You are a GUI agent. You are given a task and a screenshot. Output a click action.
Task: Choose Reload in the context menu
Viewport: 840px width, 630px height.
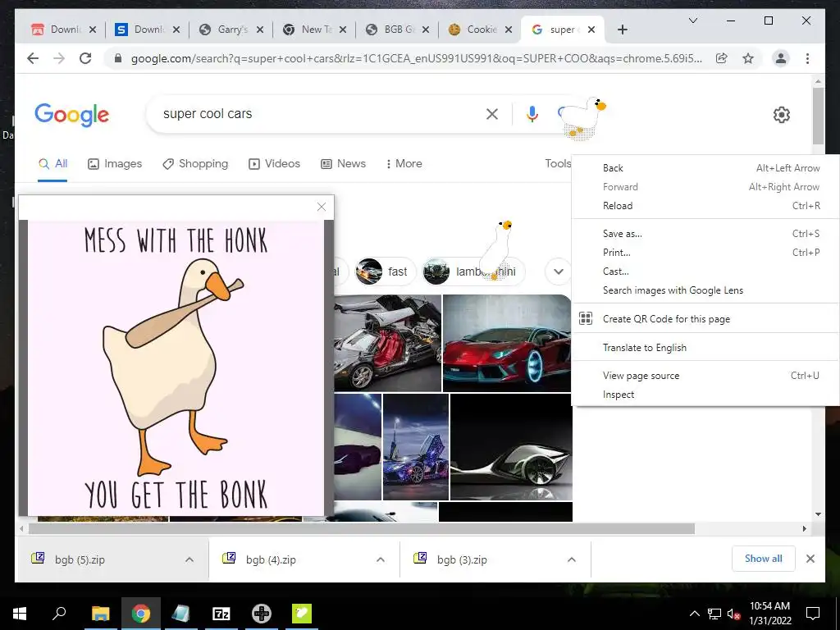pos(705,206)
